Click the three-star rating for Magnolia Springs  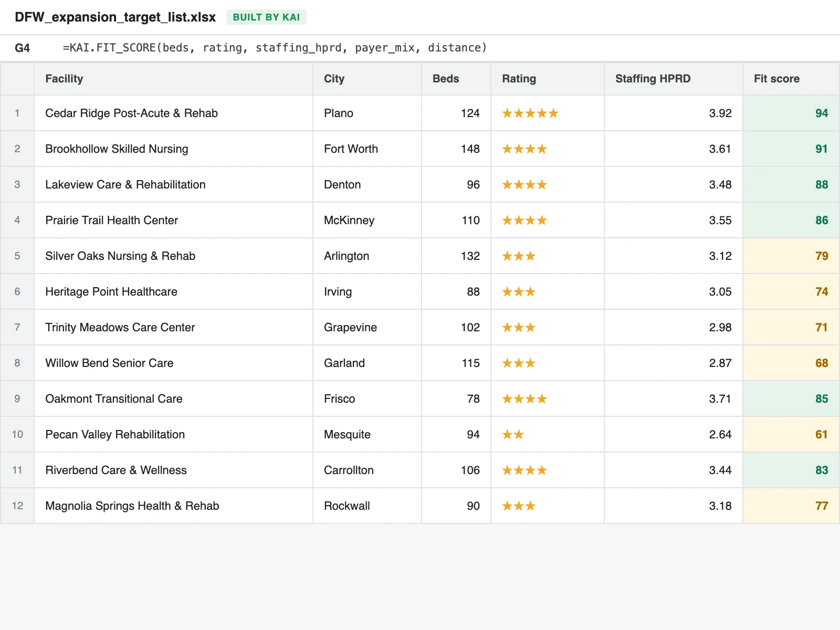click(519, 506)
